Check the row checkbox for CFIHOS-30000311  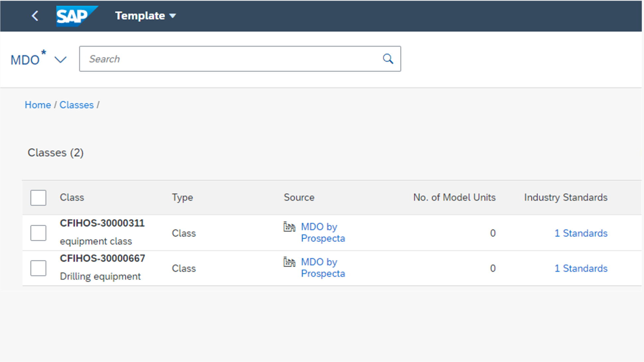(38, 233)
